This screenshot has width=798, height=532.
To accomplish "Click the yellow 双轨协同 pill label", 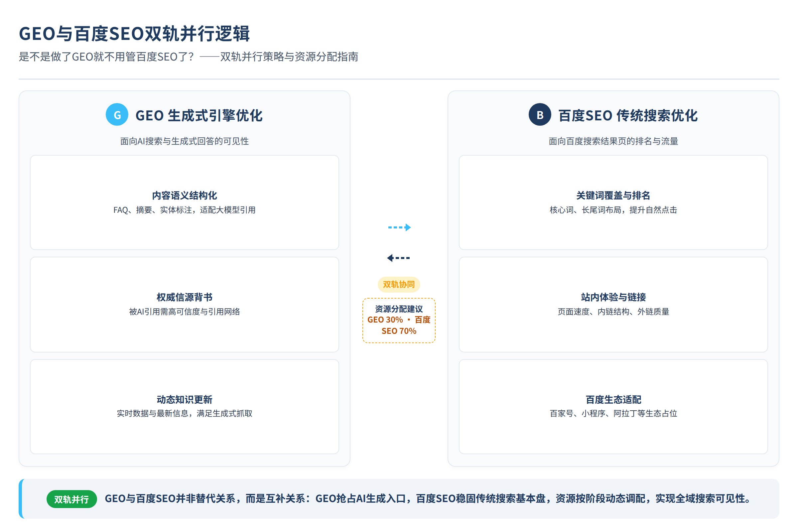I will [x=399, y=284].
